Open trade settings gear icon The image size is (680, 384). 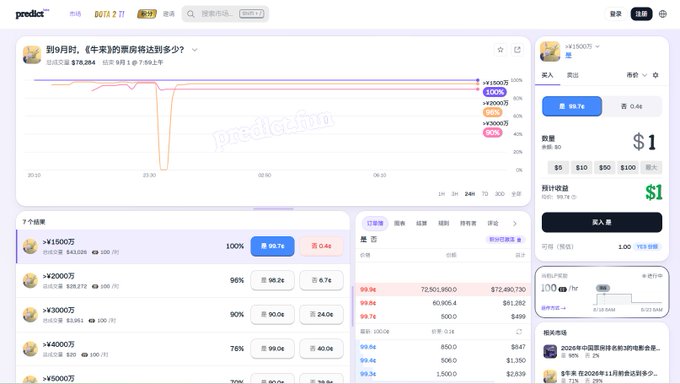(655, 75)
